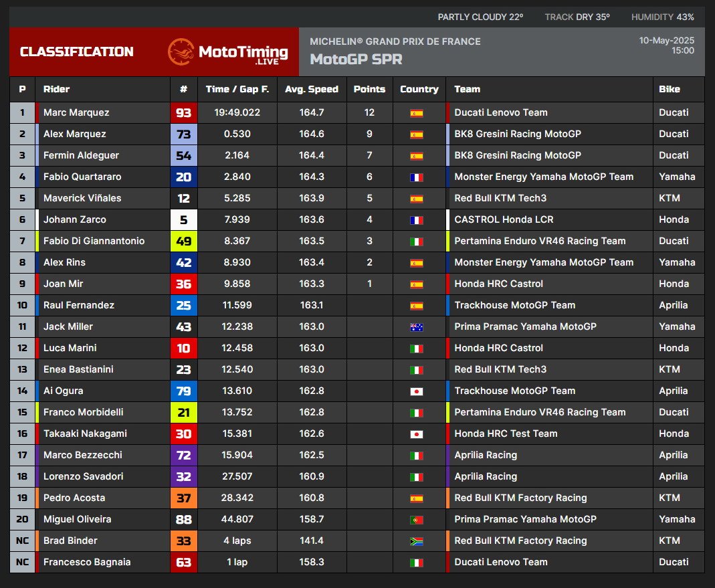
Task: Click the CLASSIFICATION title
Action: click(x=77, y=52)
